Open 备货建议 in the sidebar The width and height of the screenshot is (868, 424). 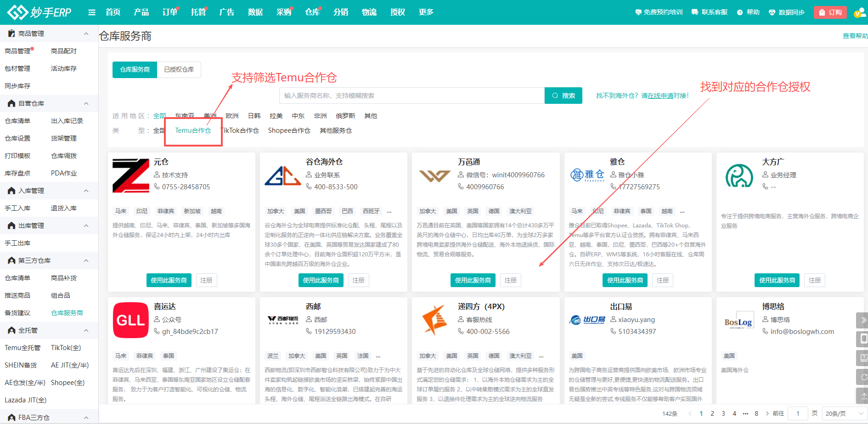(x=17, y=313)
